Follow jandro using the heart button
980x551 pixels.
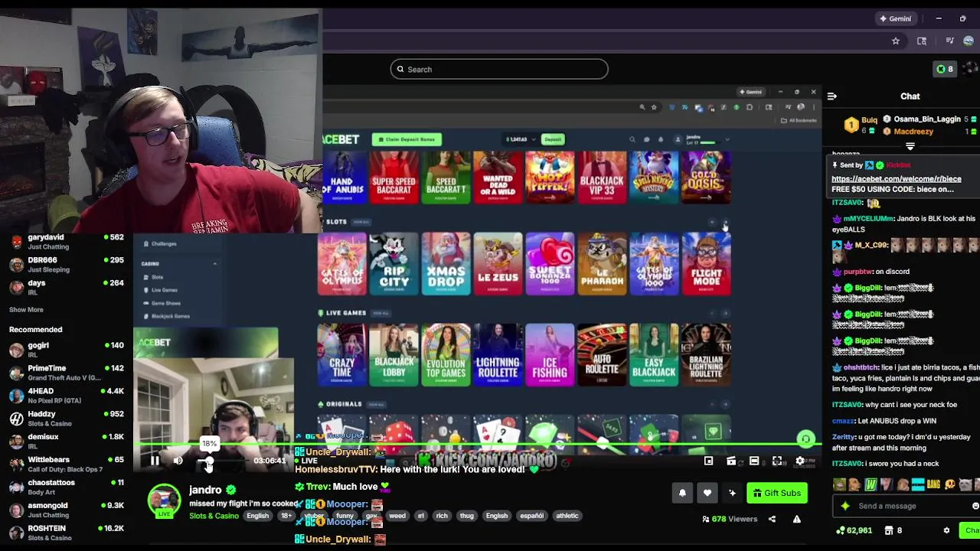707,493
